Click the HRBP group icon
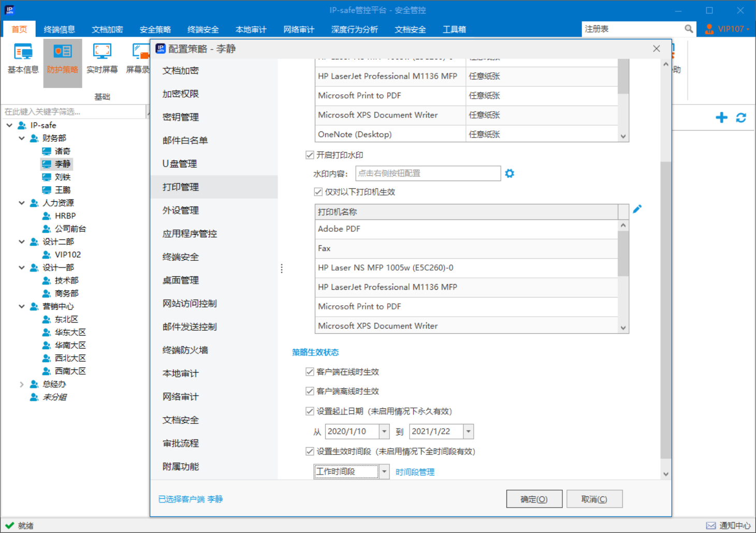756x533 pixels. [x=47, y=216]
